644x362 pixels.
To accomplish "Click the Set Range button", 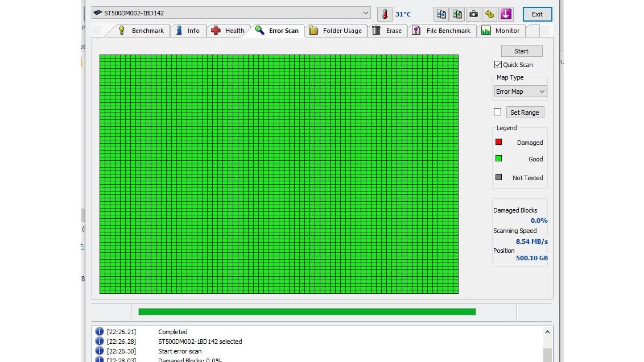I will [x=525, y=113].
